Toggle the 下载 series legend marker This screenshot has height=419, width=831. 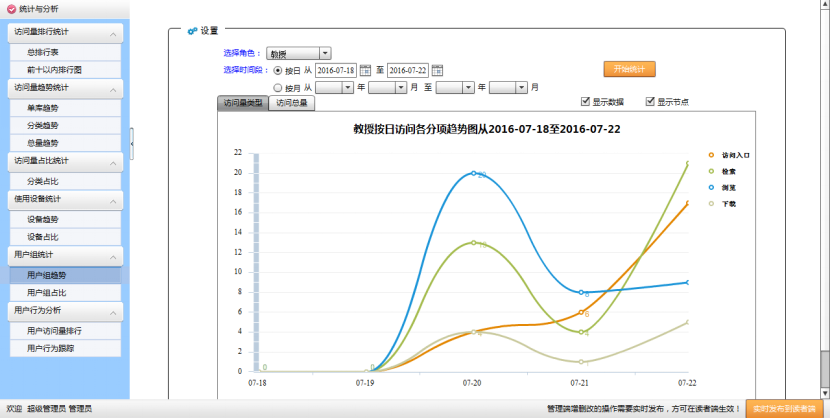tap(711, 203)
